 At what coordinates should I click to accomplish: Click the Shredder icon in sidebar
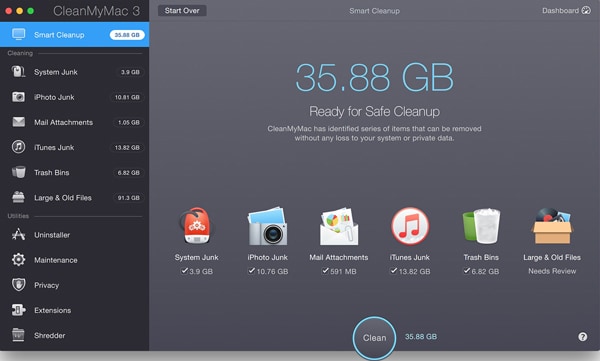[x=18, y=335]
